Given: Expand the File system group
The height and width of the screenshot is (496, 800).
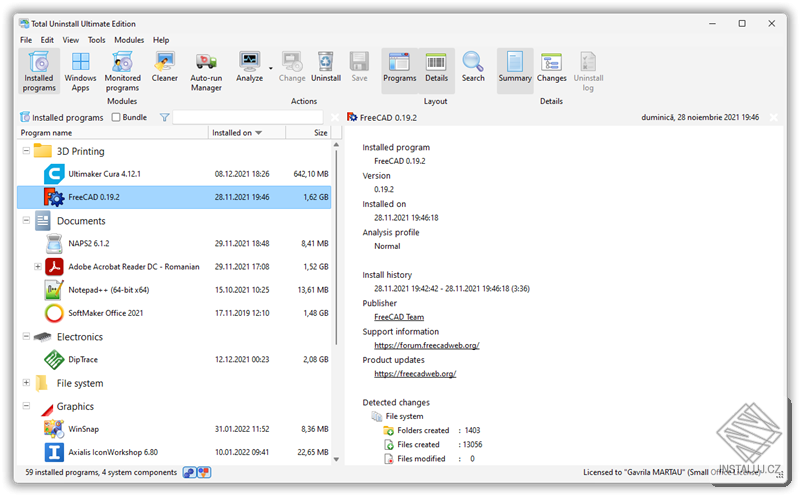Looking at the screenshot, I should pos(26,382).
